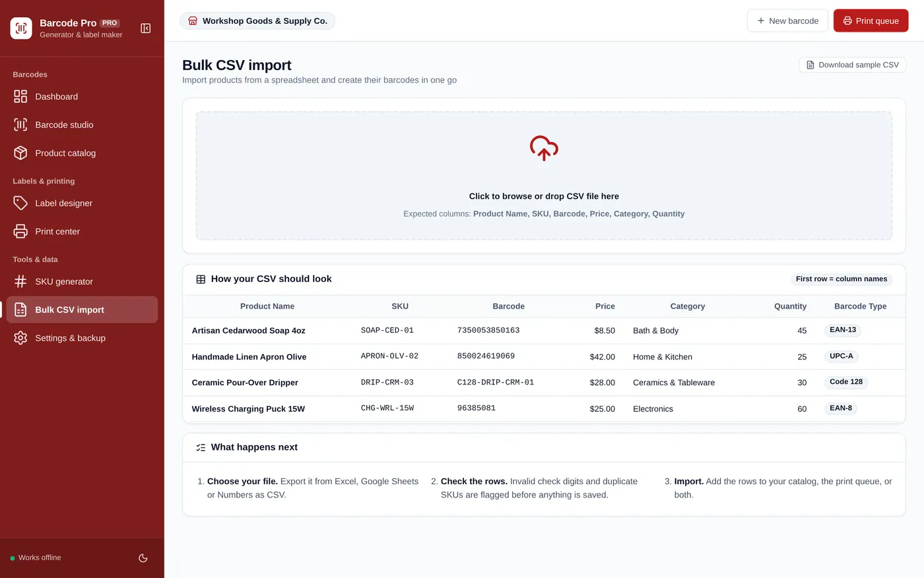Go to Barcode studio
Viewport: 924px width, 578px height.
(x=82, y=125)
